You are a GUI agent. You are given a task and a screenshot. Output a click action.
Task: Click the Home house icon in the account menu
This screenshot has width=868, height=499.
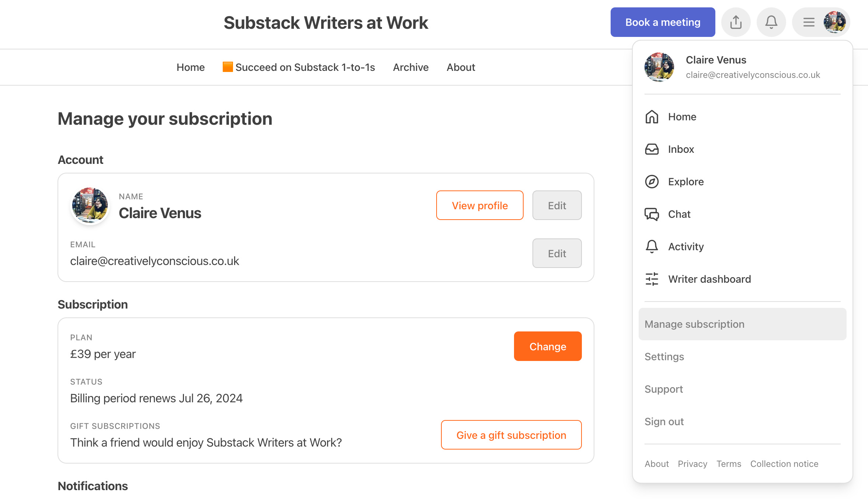[x=652, y=117]
